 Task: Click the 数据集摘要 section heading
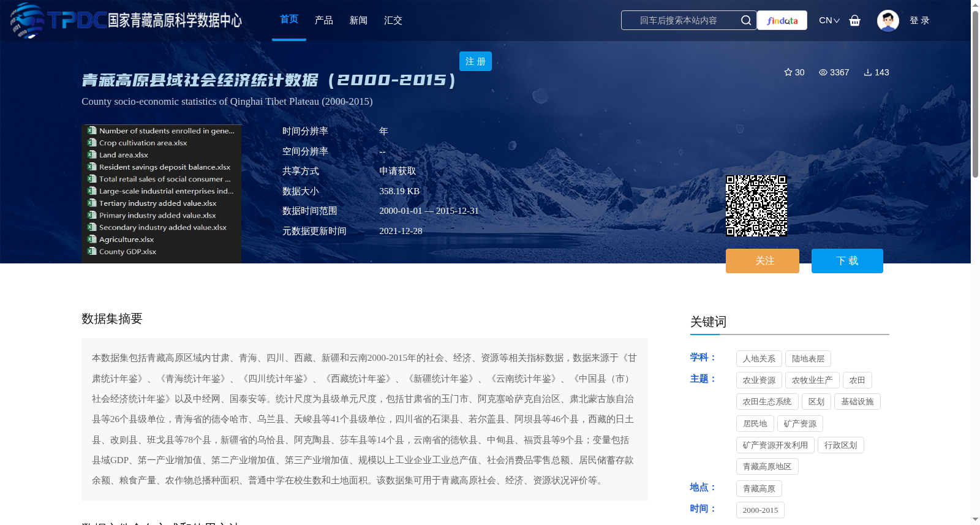click(112, 319)
